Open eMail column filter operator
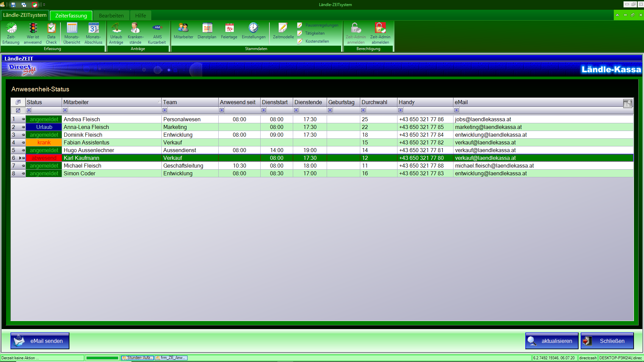Screen dimensions: 644x362 457,110
